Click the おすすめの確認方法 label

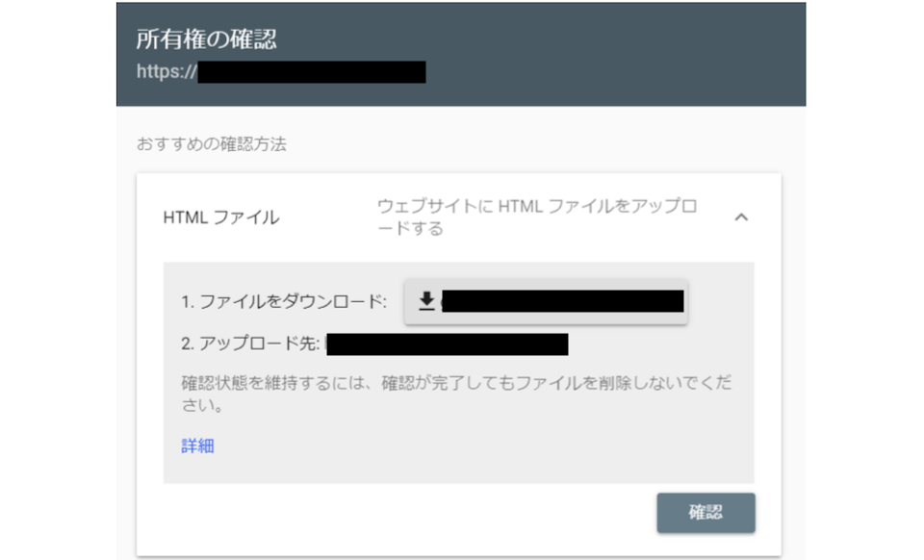[x=211, y=143]
